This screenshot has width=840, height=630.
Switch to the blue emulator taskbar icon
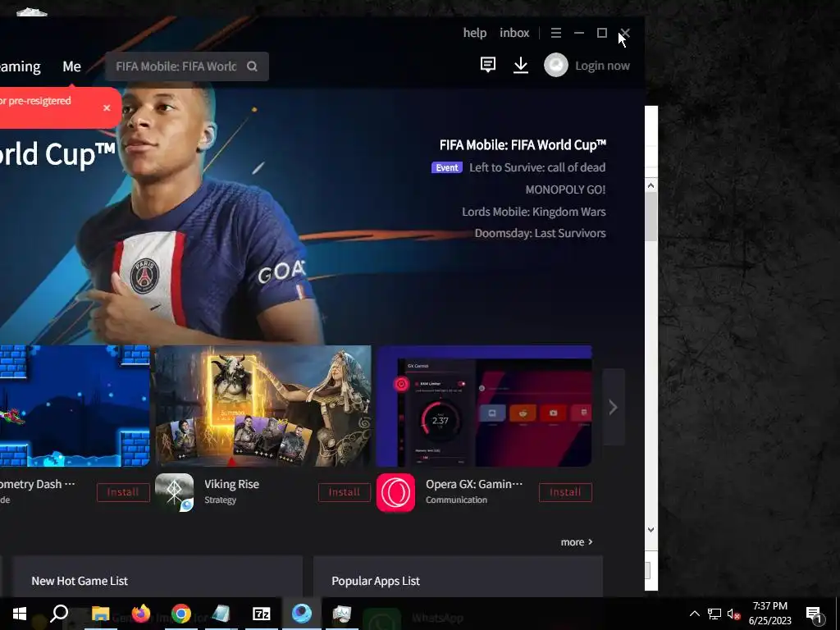[x=302, y=614]
